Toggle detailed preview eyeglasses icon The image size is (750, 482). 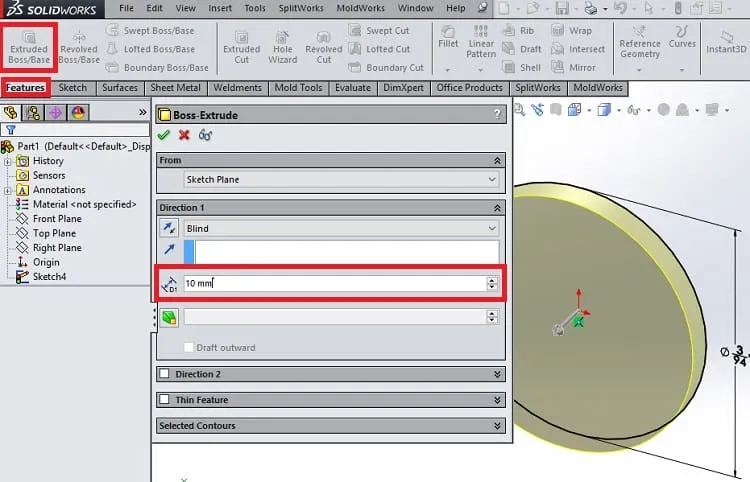[205, 135]
